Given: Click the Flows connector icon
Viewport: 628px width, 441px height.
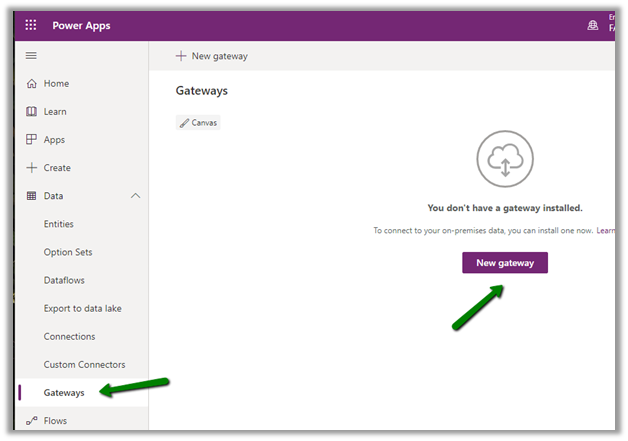Looking at the screenshot, I should pos(32,421).
